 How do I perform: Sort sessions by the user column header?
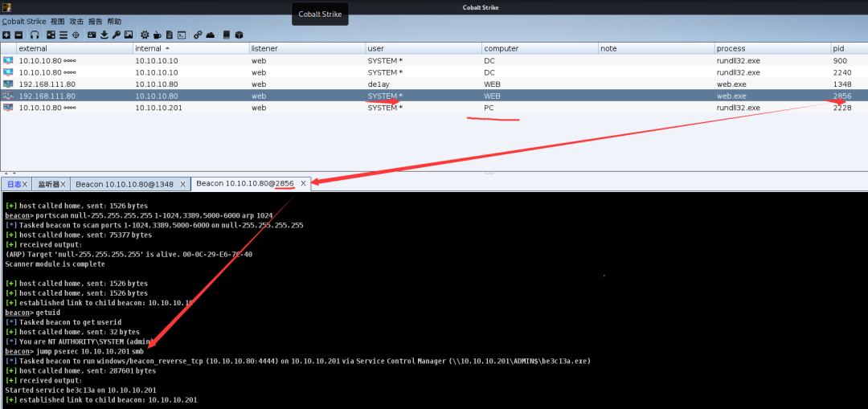tap(424, 48)
